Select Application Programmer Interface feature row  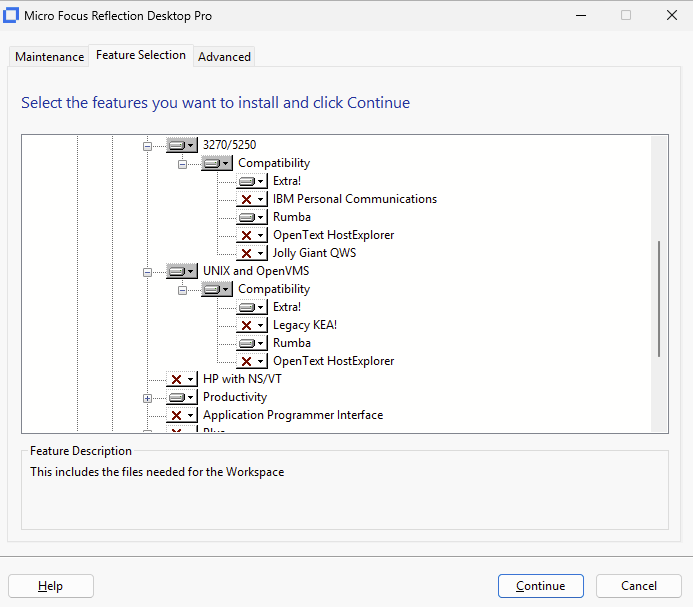293,415
